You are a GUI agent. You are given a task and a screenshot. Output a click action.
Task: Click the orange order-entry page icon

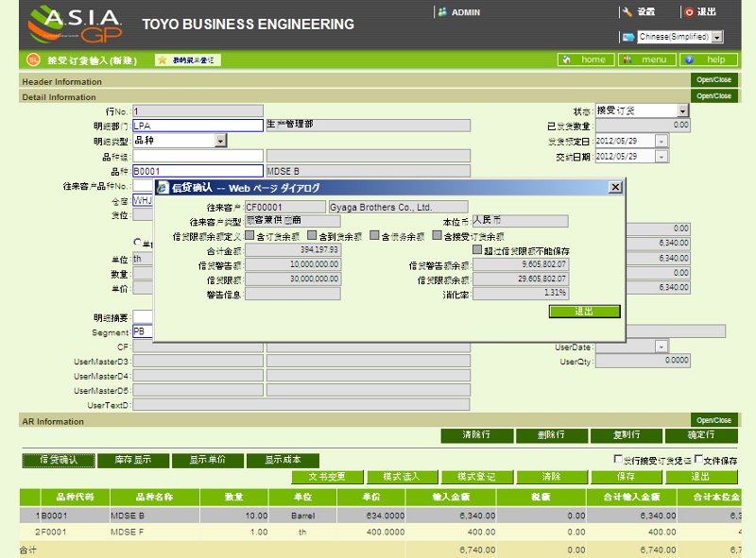[x=33, y=59]
